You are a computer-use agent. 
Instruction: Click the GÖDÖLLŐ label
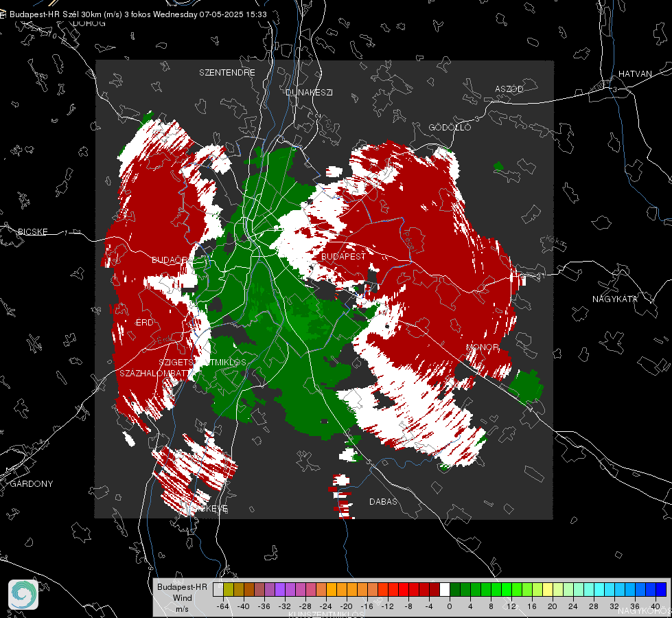[x=450, y=127]
